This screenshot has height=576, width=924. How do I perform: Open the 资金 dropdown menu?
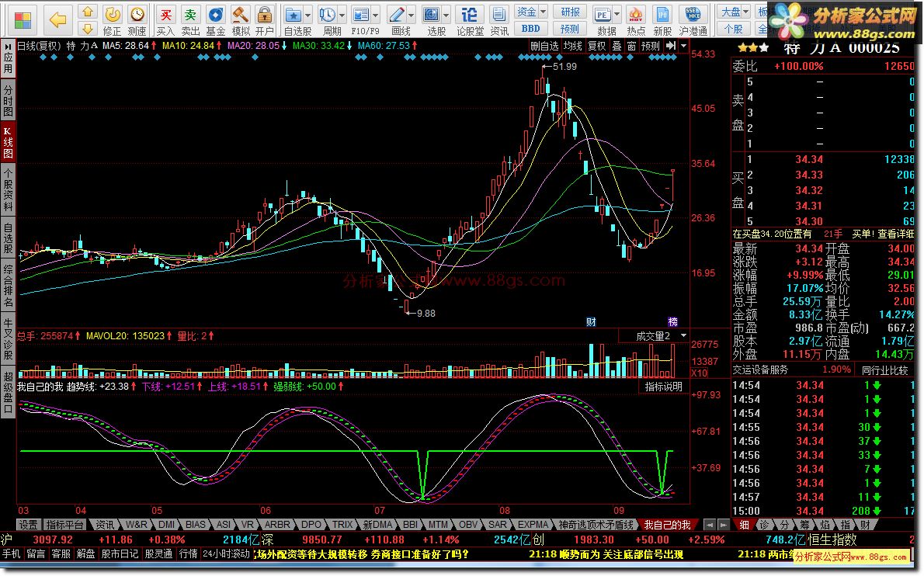(x=531, y=12)
